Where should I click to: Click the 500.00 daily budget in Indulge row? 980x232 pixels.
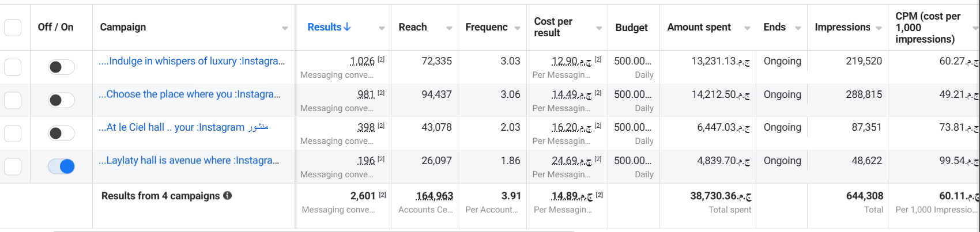(x=633, y=61)
